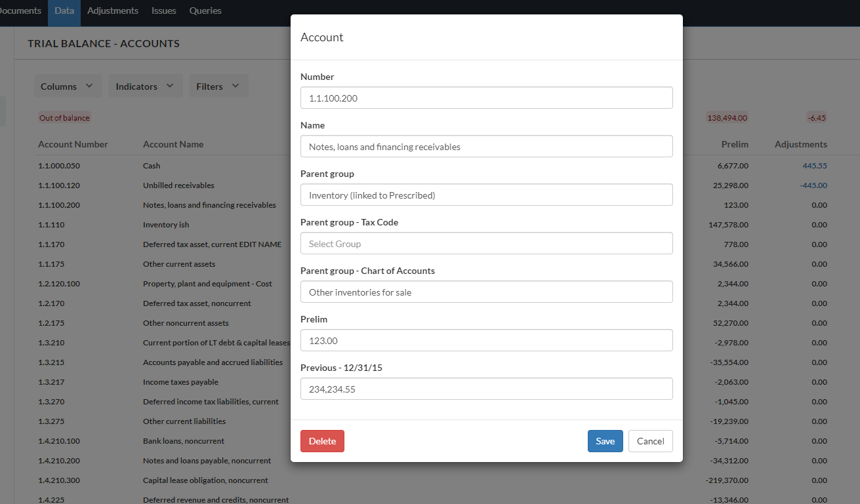Select the Cash account row

(152, 166)
